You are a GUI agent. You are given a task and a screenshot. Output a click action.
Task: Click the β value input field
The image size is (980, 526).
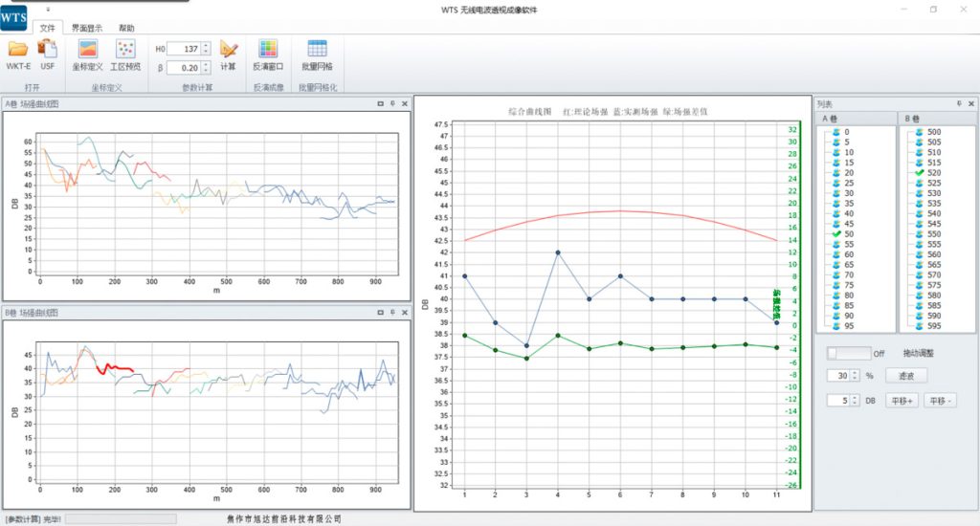point(184,68)
